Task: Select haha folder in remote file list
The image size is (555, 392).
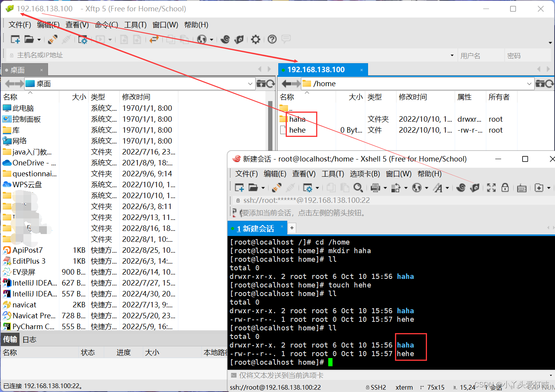Action: pos(297,119)
